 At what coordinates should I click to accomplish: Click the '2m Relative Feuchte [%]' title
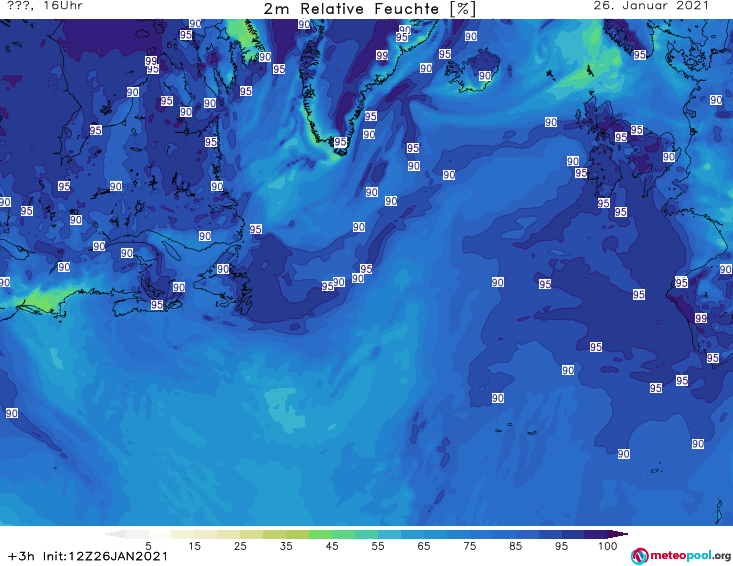pos(370,9)
